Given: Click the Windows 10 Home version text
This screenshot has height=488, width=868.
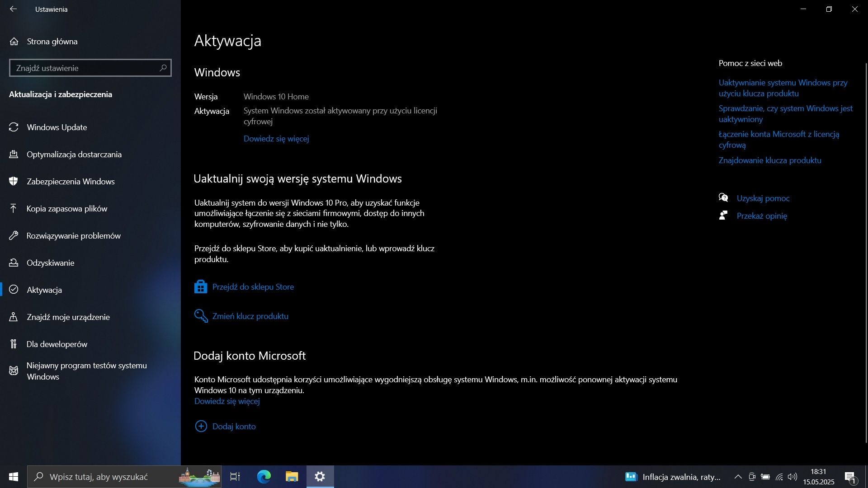Looking at the screenshot, I should 276,97.
